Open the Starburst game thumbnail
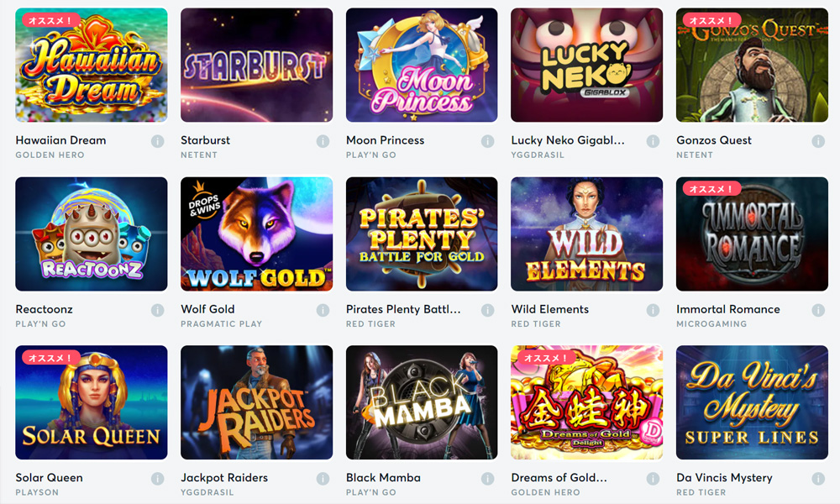 point(256,65)
